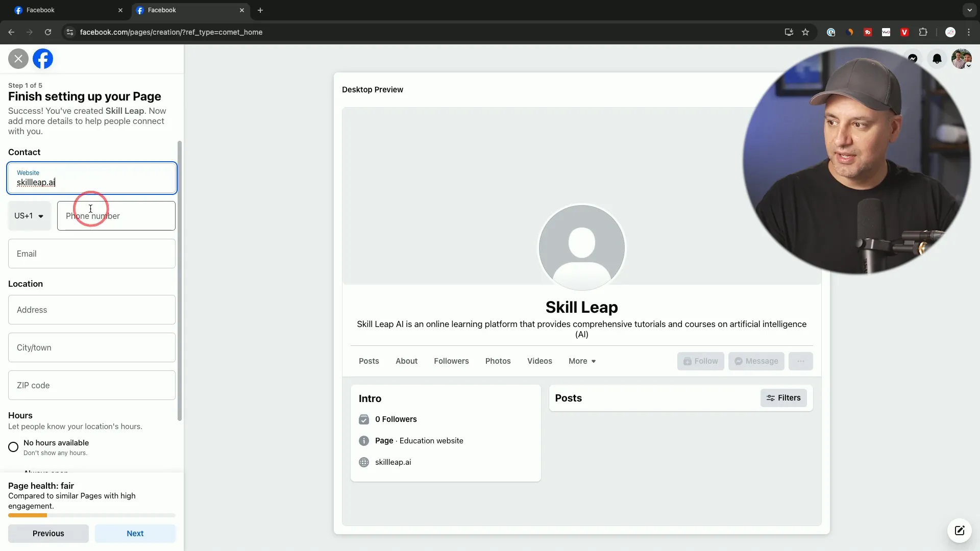The width and height of the screenshot is (980, 551).
Task: Click the City/town input field
Action: 92,347
